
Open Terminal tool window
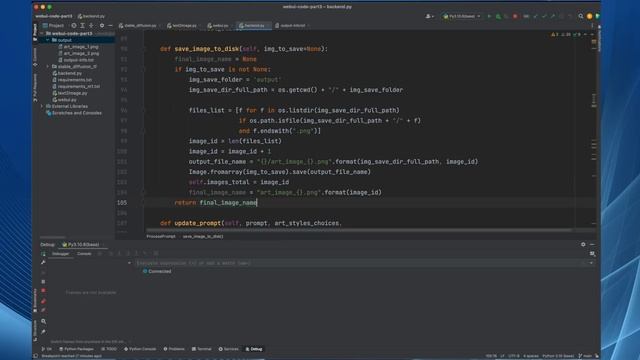(x=202, y=349)
